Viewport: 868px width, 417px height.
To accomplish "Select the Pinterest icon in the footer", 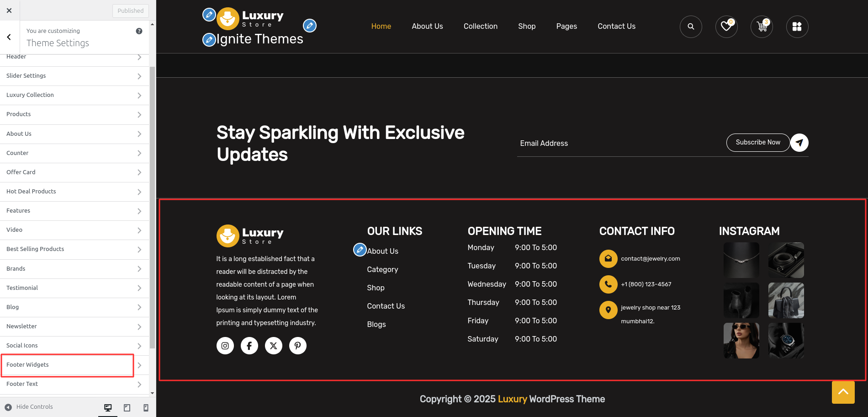I will (297, 346).
